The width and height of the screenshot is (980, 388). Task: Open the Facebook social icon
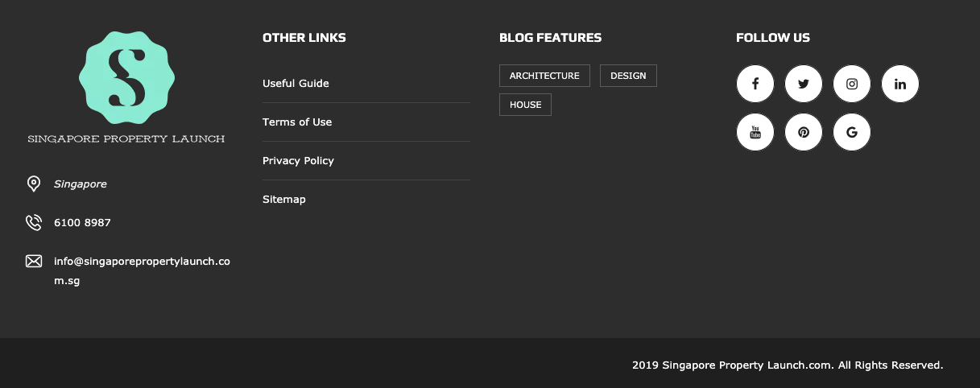755,84
